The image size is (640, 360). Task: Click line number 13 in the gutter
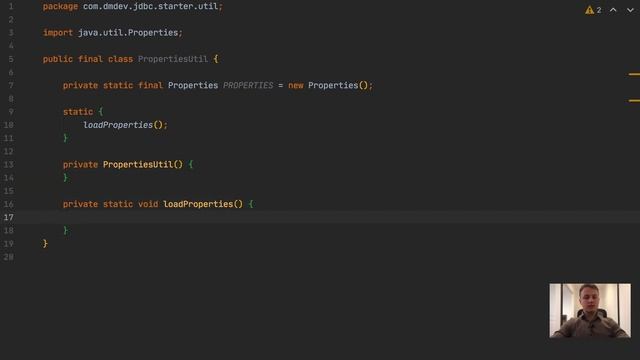(9, 164)
